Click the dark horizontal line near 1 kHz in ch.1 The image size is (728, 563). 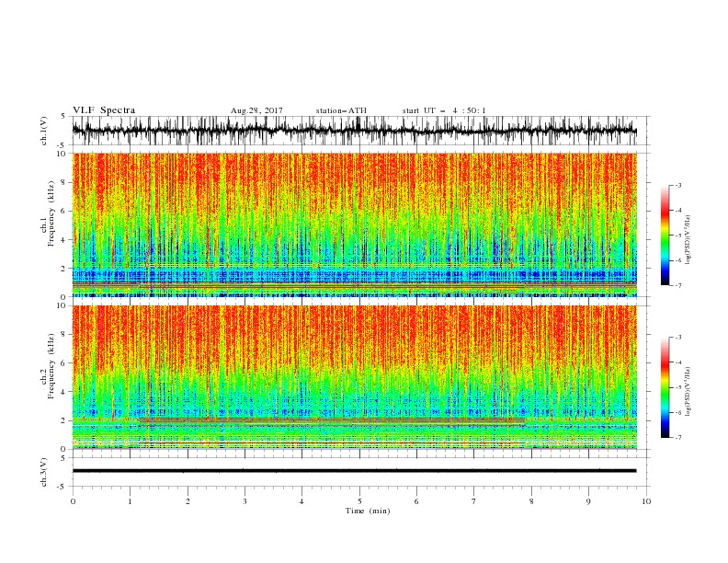tap(354, 283)
